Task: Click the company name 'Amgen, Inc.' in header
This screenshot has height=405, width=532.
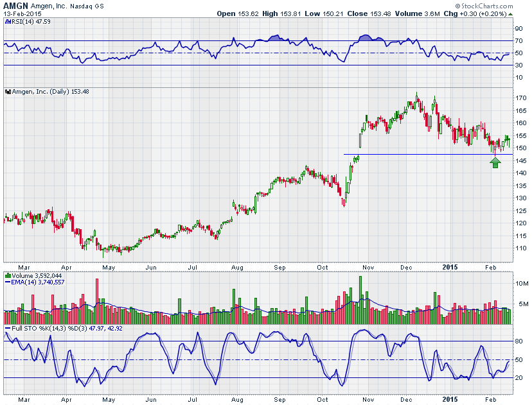Action: coord(49,6)
